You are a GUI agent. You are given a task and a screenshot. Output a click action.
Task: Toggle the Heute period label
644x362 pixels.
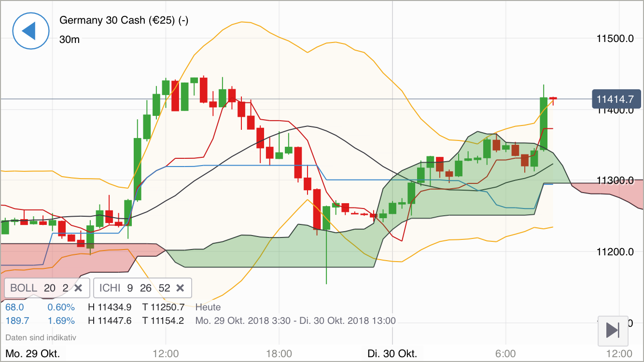tap(208, 307)
